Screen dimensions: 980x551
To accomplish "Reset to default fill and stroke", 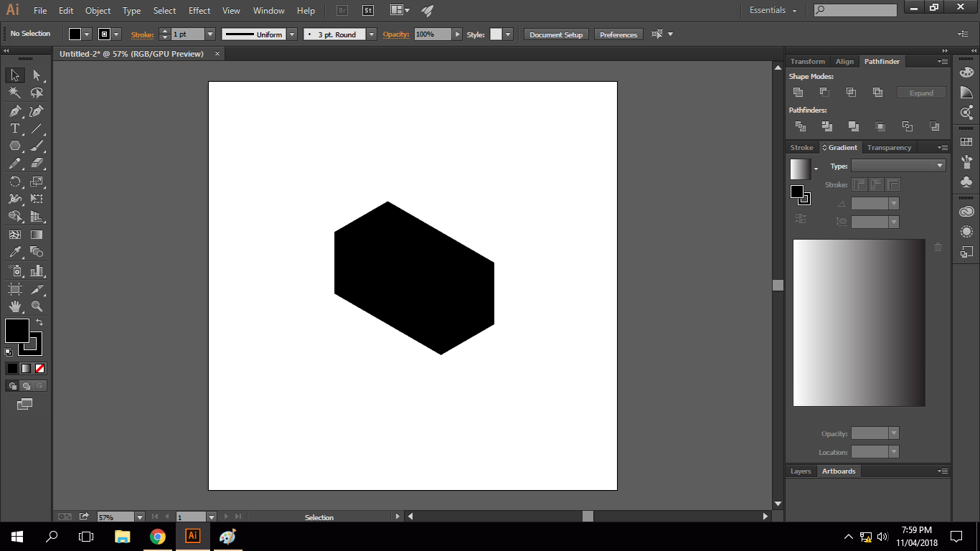I will (x=8, y=352).
